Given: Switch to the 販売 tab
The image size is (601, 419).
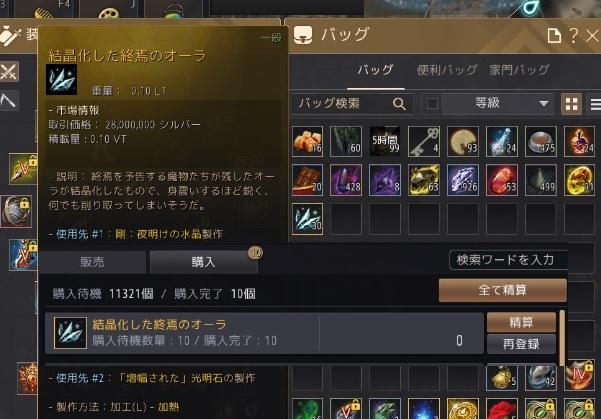Looking at the screenshot, I should pos(92,262).
